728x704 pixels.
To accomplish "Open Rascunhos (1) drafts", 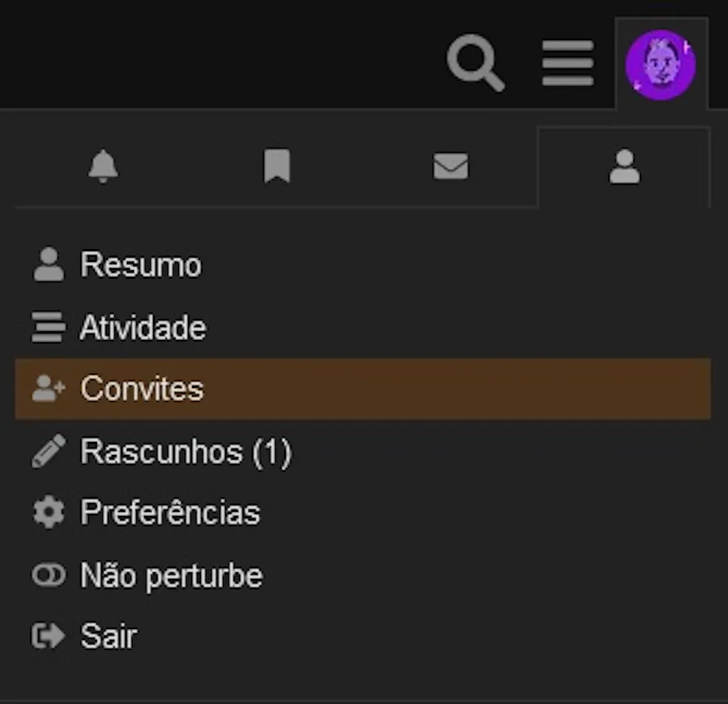I will coord(186,451).
